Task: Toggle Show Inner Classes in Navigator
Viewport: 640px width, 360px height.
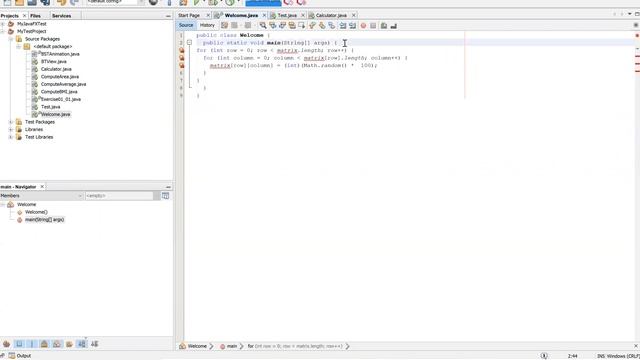Action: [x=57, y=344]
